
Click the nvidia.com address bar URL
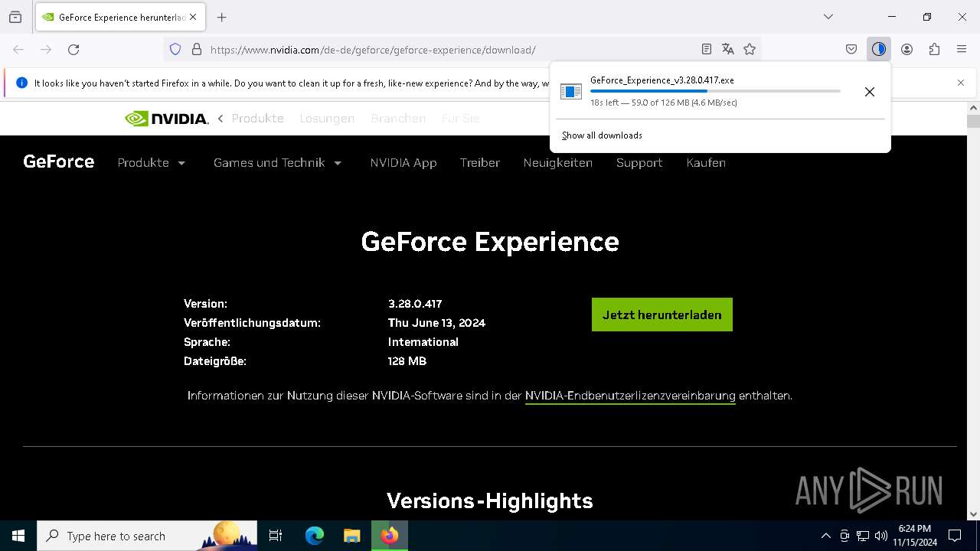pos(373,50)
